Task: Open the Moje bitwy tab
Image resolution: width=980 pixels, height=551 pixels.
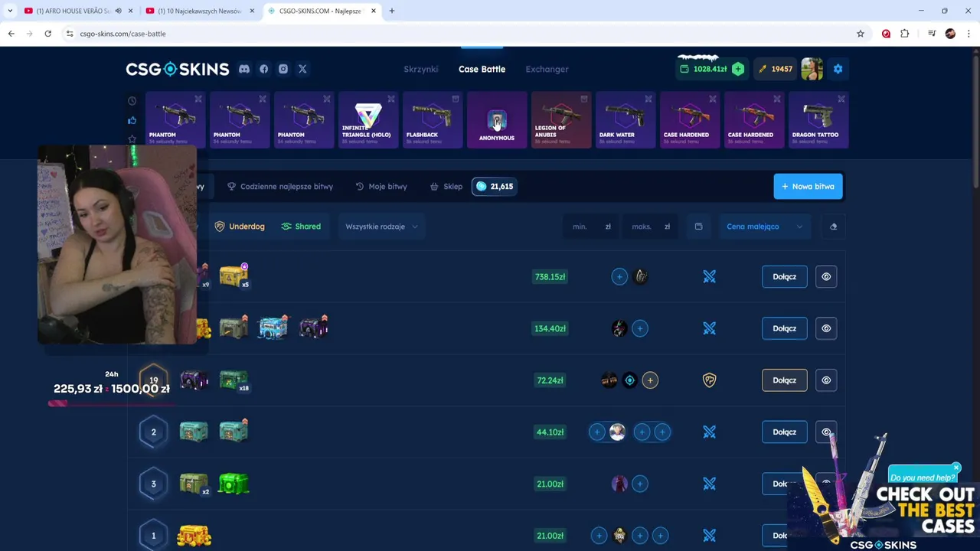Action: coord(381,187)
